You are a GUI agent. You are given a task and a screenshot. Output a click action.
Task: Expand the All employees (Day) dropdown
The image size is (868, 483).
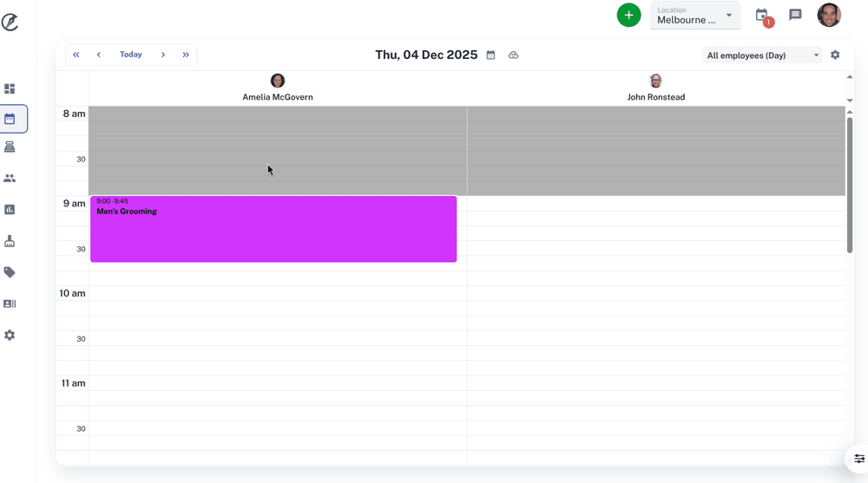click(761, 55)
